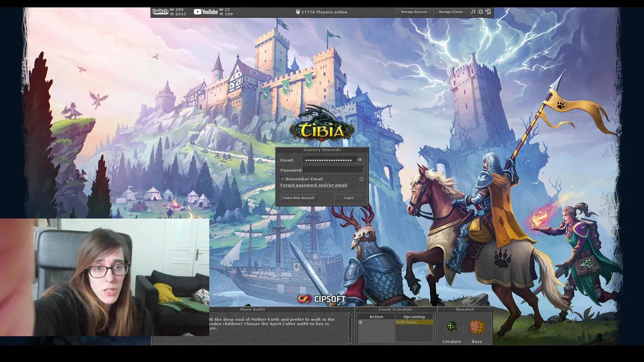Open the YouTube streams logo
Screen dimensions: 644x362
tap(206, 12)
